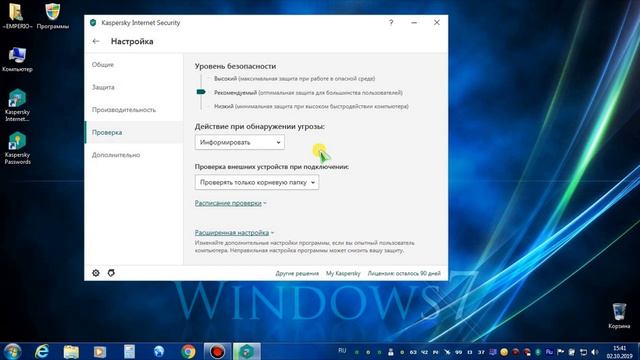The width and height of the screenshot is (640, 360).
Task: Select the Высокий security level
Action: pyautogui.click(x=294, y=78)
